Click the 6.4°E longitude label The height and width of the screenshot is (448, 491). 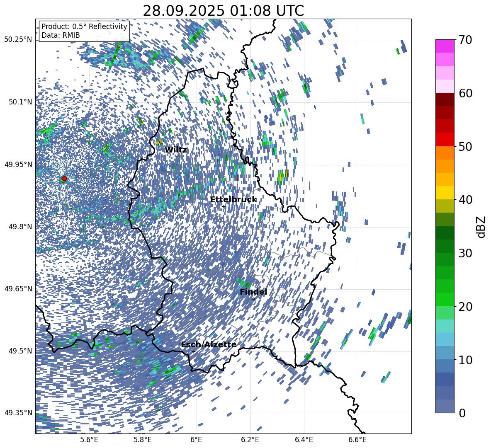pyautogui.click(x=304, y=440)
